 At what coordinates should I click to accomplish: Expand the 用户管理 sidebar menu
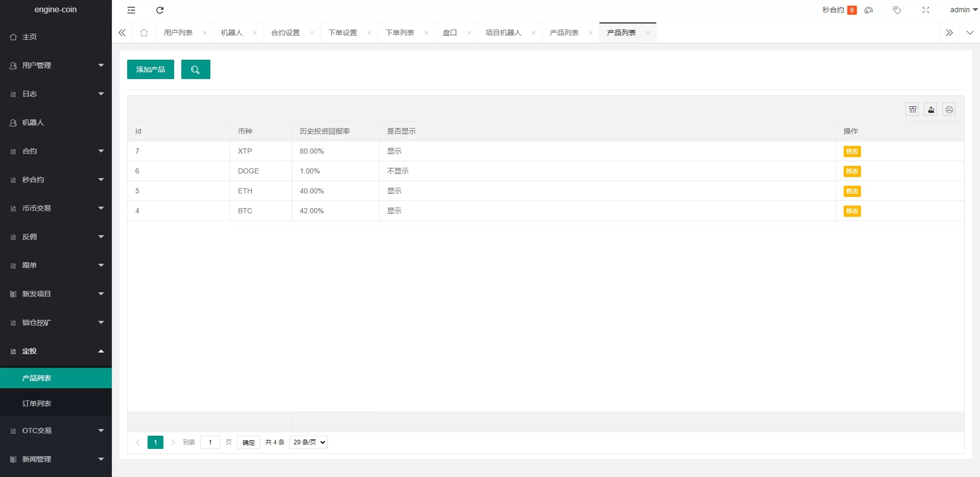click(56, 65)
